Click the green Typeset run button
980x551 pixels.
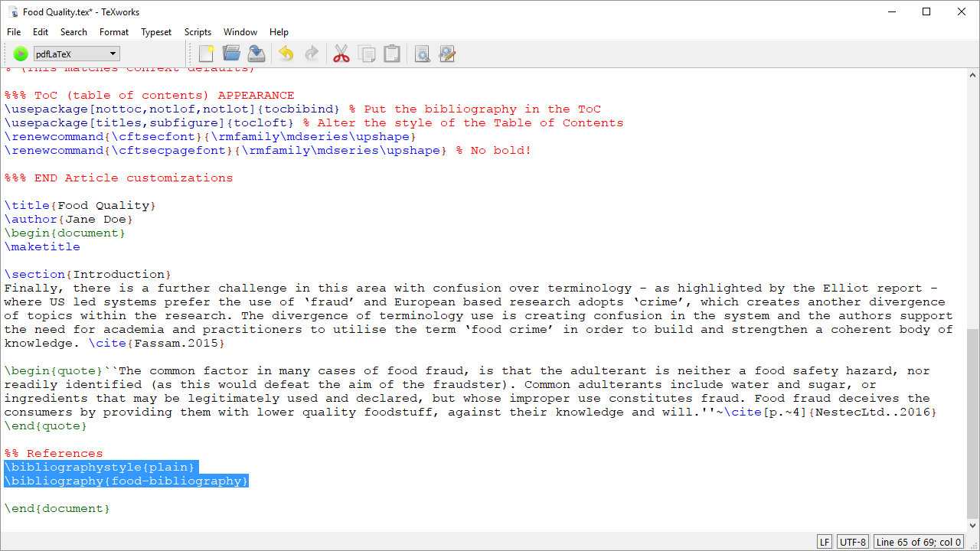click(21, 54)
